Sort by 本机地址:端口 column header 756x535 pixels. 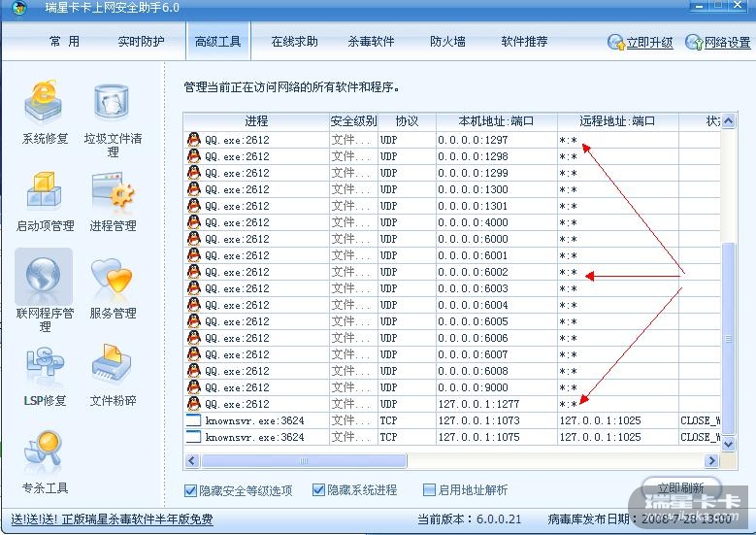point(497,121)
